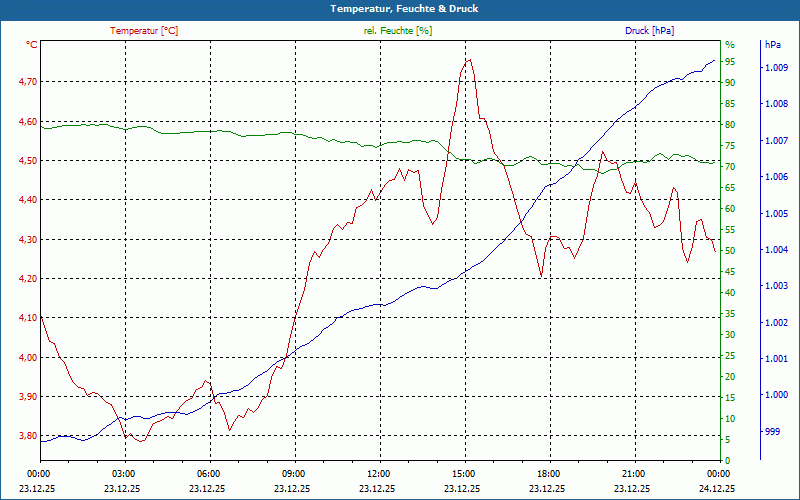
Task: Click the 4,20 temperature axis value
Action: [x=28, y=279]
